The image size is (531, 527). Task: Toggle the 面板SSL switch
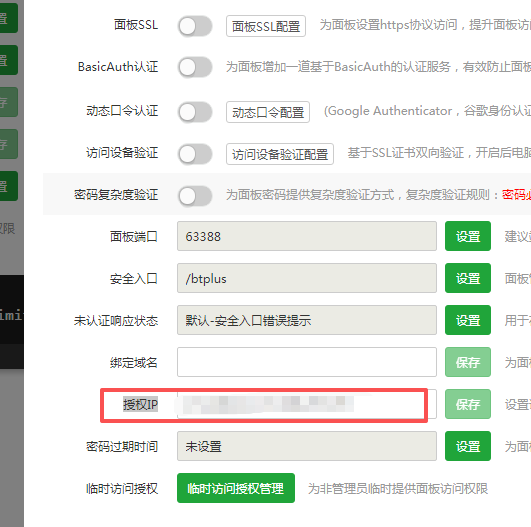[x=195, y=26]
